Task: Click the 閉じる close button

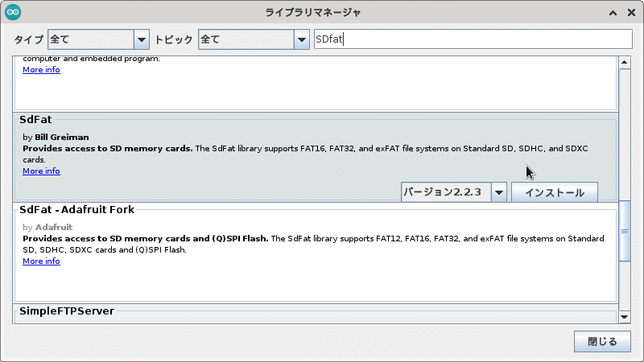Action: tap(602, 341)
